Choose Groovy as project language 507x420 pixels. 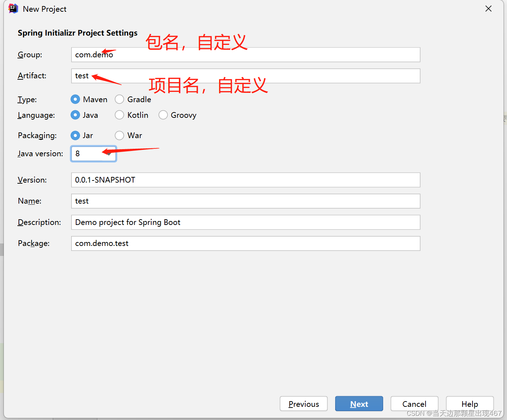163,115
